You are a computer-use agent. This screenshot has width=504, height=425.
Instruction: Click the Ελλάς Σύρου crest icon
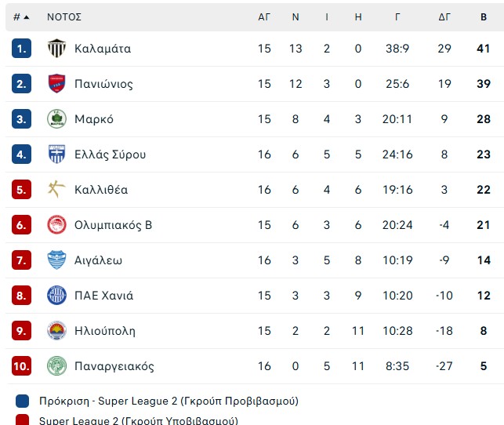tap(56, 154)
